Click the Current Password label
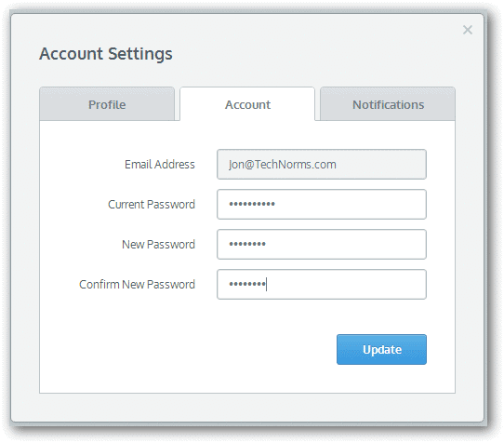The width and height of the screenshot is (504, 443). click(x=152, y=205)
